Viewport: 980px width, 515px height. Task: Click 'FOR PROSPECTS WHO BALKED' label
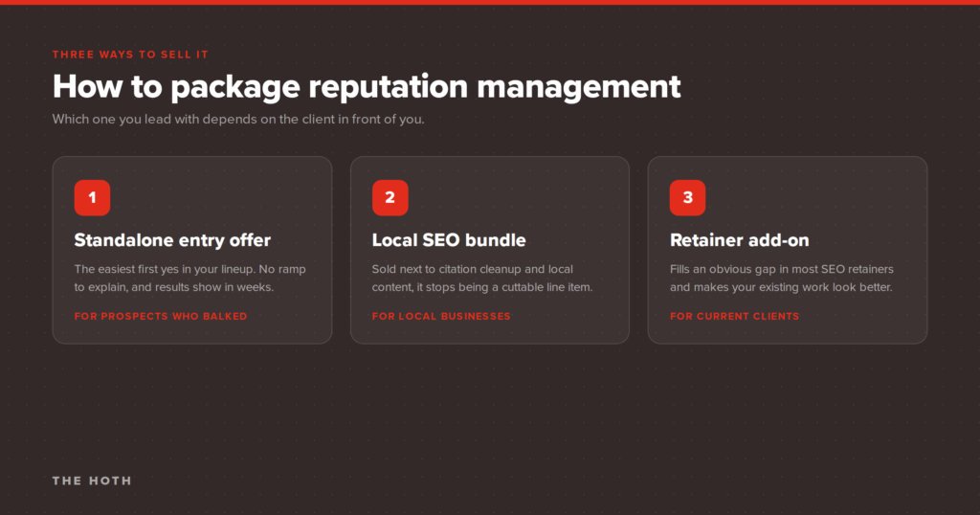pos(161,316)
